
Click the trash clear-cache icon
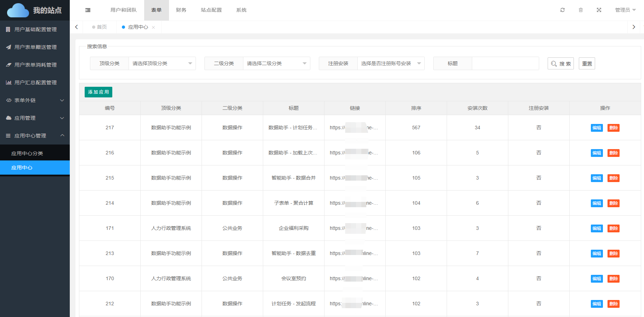581,10
